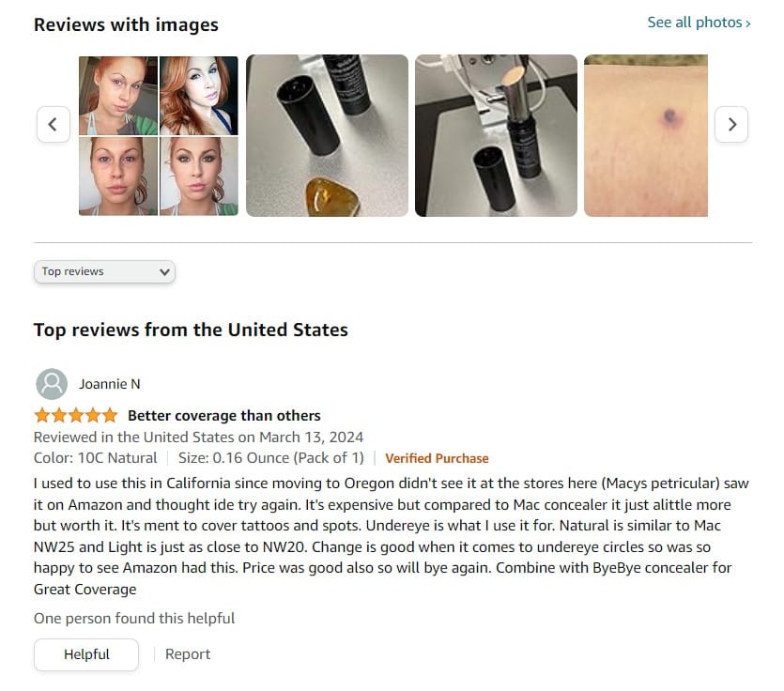Open Joannie N reviewer name
The width and height of the screenshot is (784, 691).
(110, 384)
